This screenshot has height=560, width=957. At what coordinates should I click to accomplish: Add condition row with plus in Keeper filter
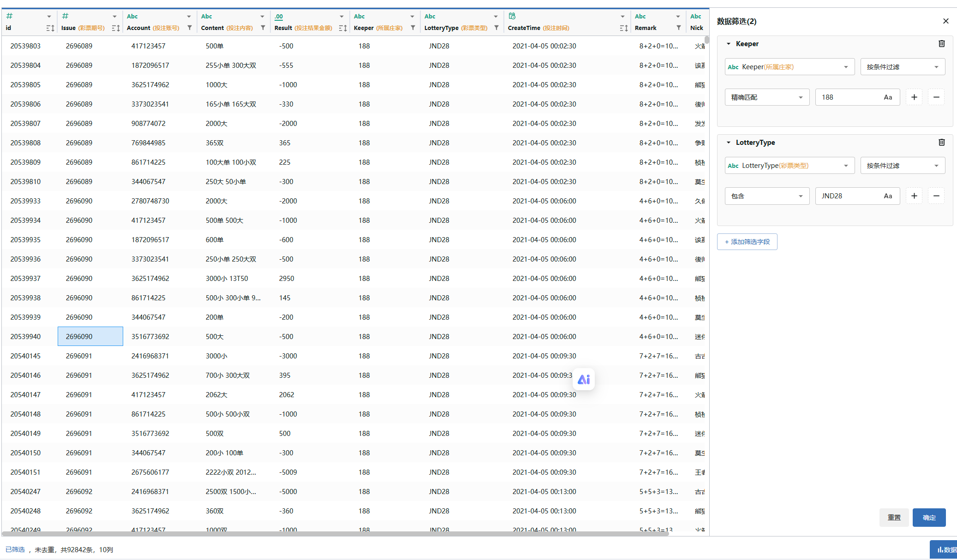[914, 97]
